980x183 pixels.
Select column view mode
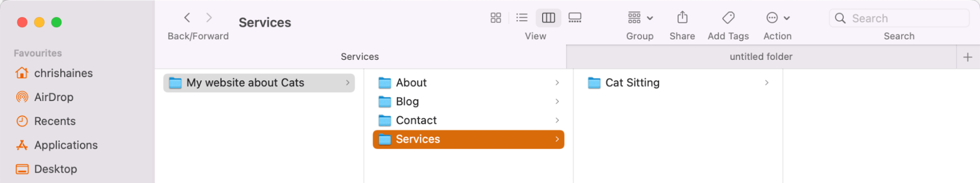tap(548, 18)
